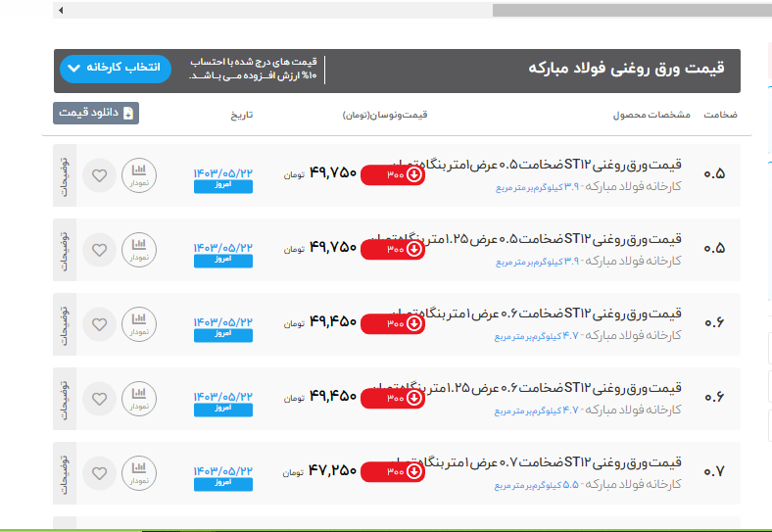The height and width of the screenshot is (532, 772).
Task: Expand توضیحات for the 0.5 thickness, 1.25 width row
Action: click(x=65, y=250)
